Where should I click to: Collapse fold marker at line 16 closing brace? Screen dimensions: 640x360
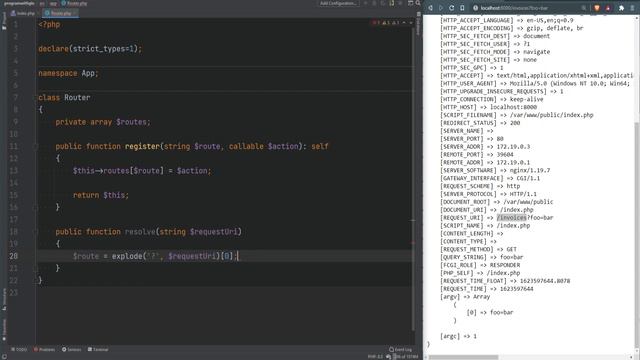tap(36, 207)
